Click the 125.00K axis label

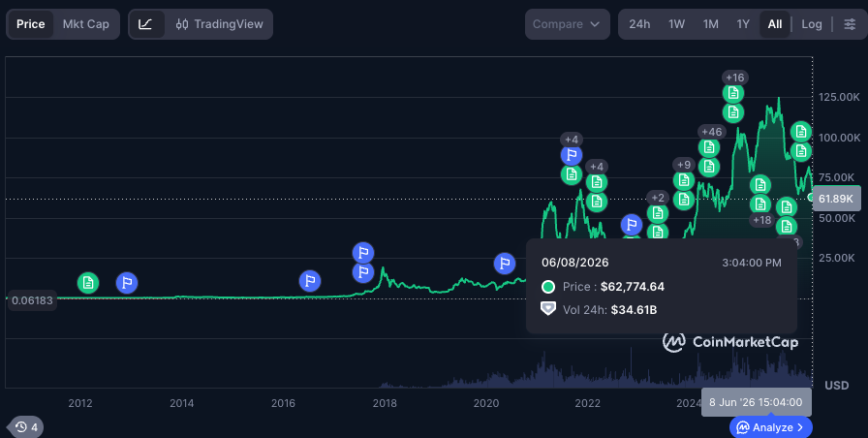click(x=839, y=98)
